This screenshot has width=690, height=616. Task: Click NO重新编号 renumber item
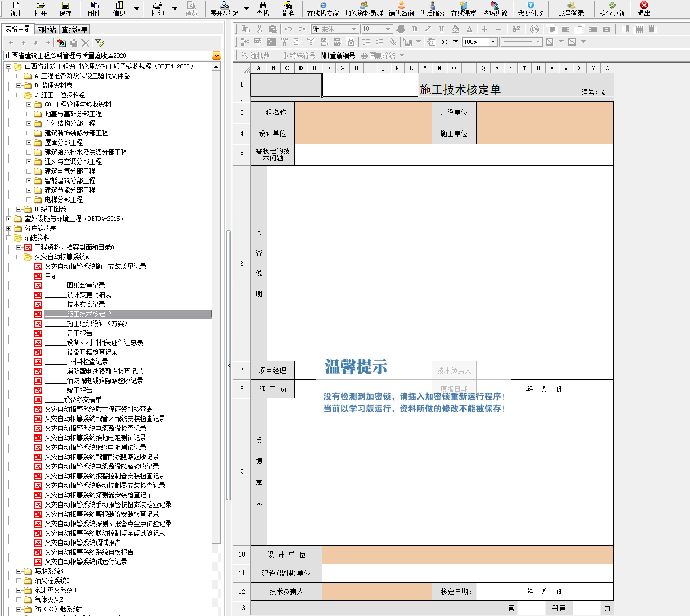click(338, 56)
